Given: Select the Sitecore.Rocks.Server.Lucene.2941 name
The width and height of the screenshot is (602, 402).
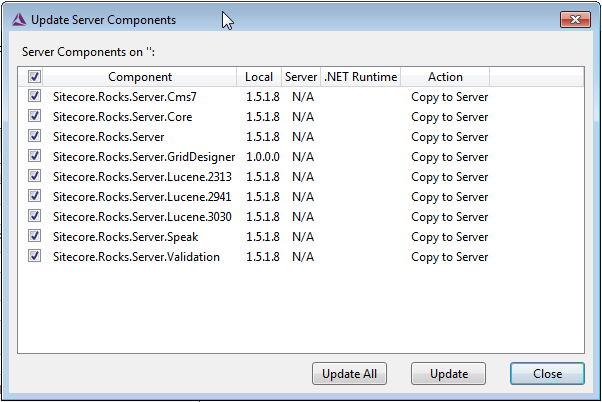Looking at the screenshot, I should coord(142,197).
